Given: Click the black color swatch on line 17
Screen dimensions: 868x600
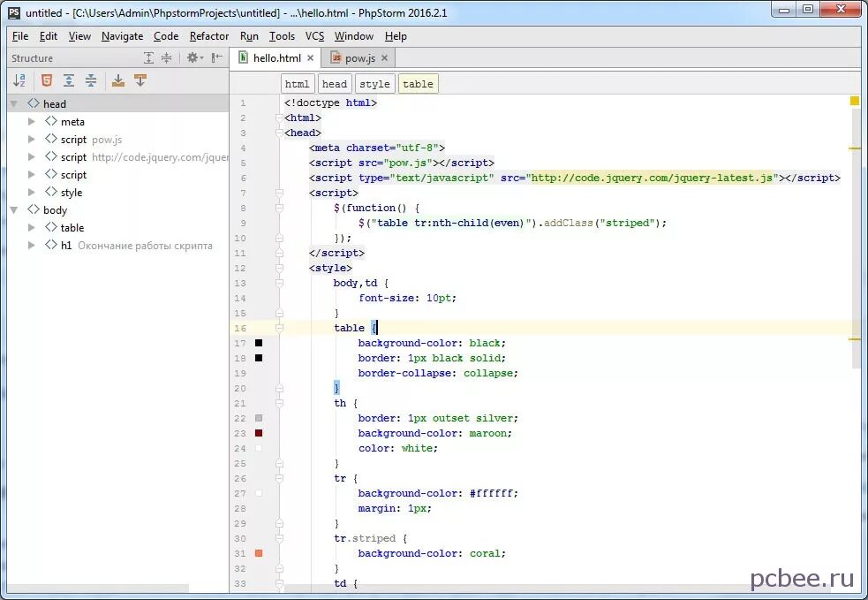Looking at the screenshot, I should point(259,343).
